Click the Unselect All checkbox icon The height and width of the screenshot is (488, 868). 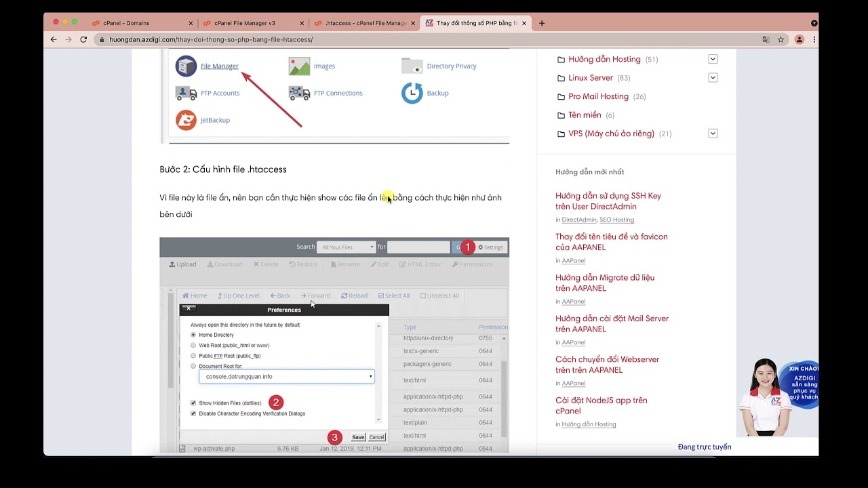pyautogui.click(x=423, y=296)
